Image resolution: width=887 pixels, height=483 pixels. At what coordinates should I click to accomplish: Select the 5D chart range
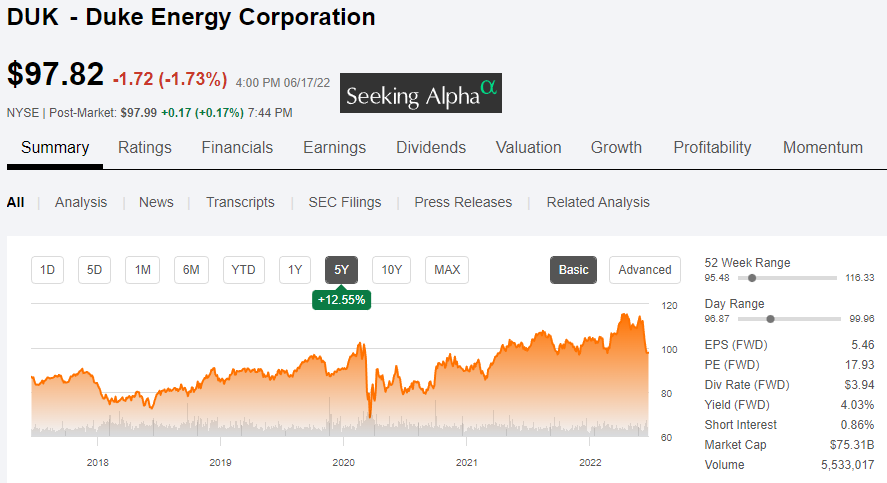point(94,270)
